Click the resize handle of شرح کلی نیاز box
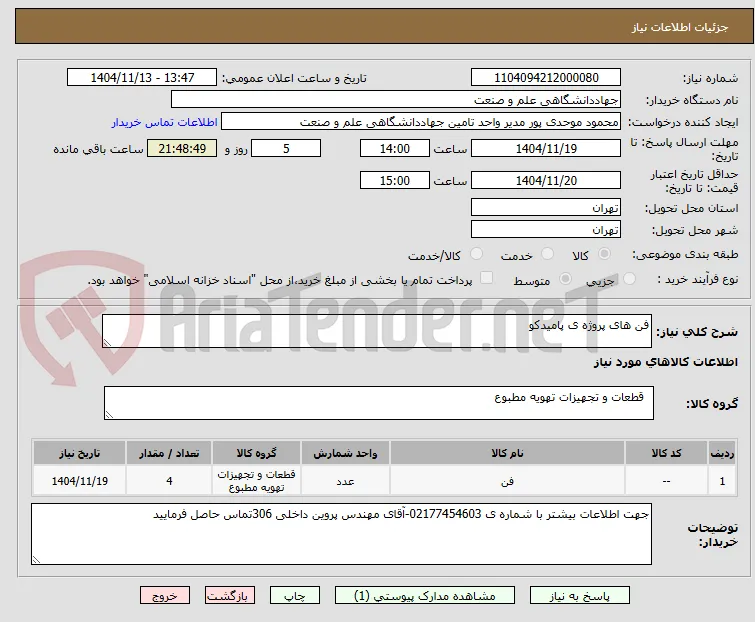This screenshot has height=622, width=755. (x=107, y=343)
